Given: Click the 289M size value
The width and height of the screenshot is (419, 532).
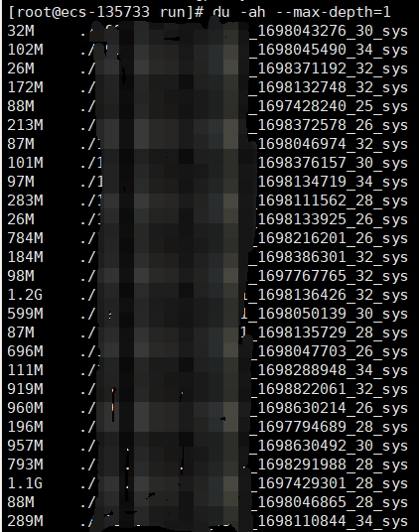Looking at the screenshot, I should pyautogui.click(x=25, y=521).
